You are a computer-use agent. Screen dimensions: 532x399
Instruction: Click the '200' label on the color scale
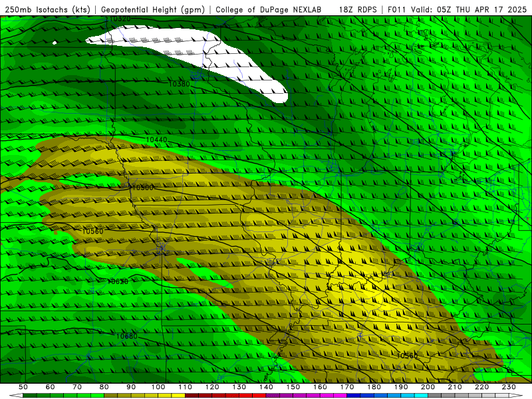(428, 387)
